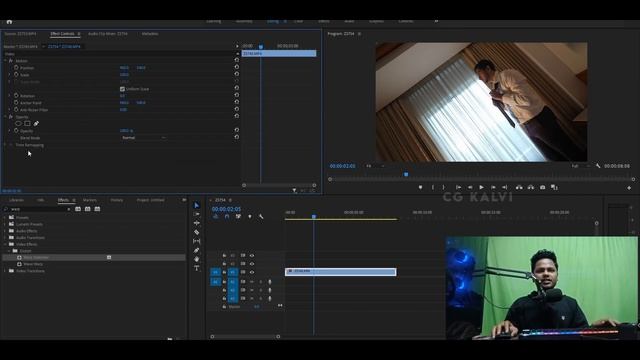Switch to Audio Clip Mixer tab

(x=108, y=34)
